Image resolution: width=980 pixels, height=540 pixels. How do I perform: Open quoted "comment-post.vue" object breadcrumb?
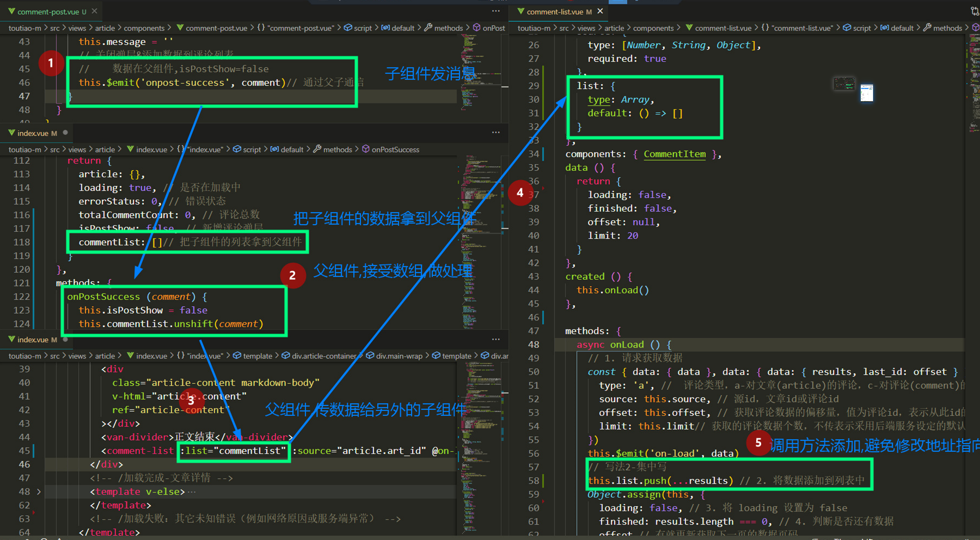click(296, 28)
